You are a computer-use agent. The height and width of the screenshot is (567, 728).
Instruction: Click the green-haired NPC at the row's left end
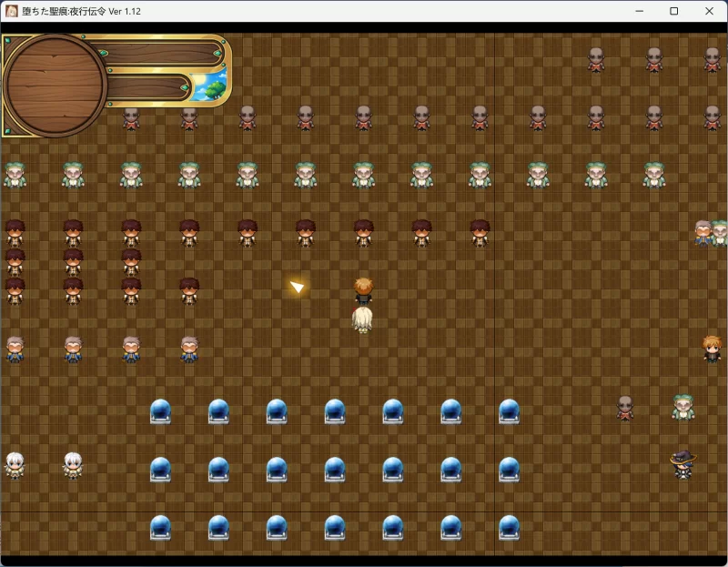15,175
